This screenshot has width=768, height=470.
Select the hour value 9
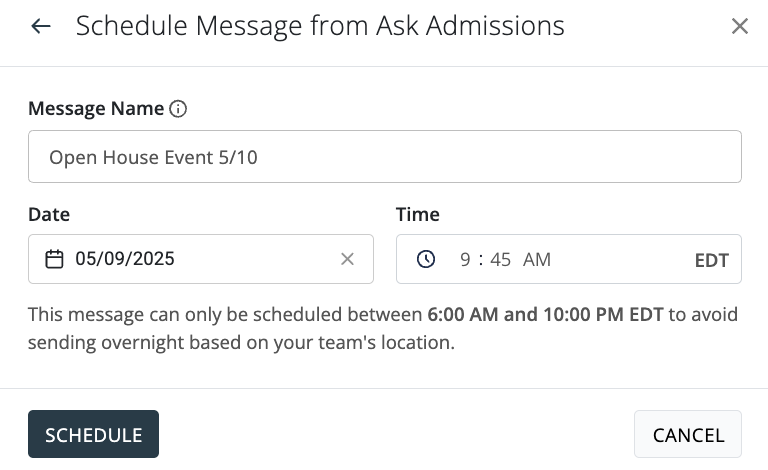click(465, 260)
